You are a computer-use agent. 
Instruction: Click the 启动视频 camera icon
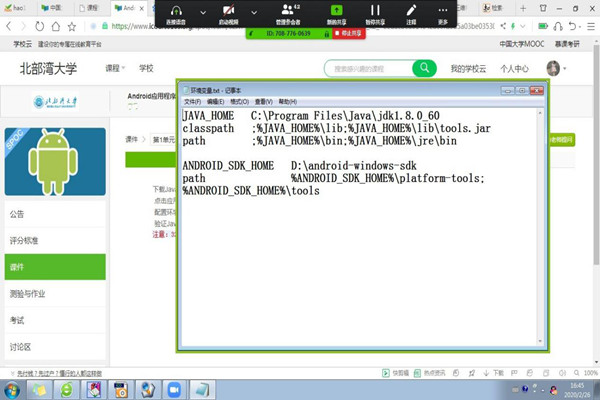pos(228,10)
